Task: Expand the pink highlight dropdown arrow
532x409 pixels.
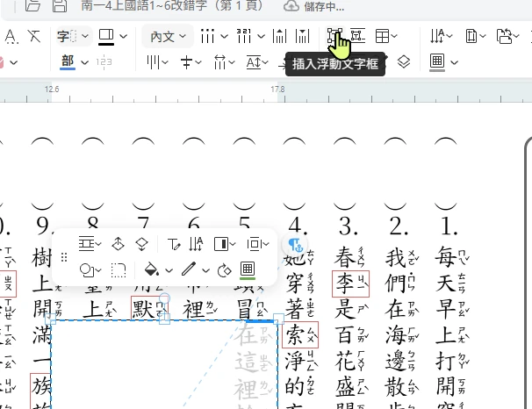Action: [x=13, y=62]
